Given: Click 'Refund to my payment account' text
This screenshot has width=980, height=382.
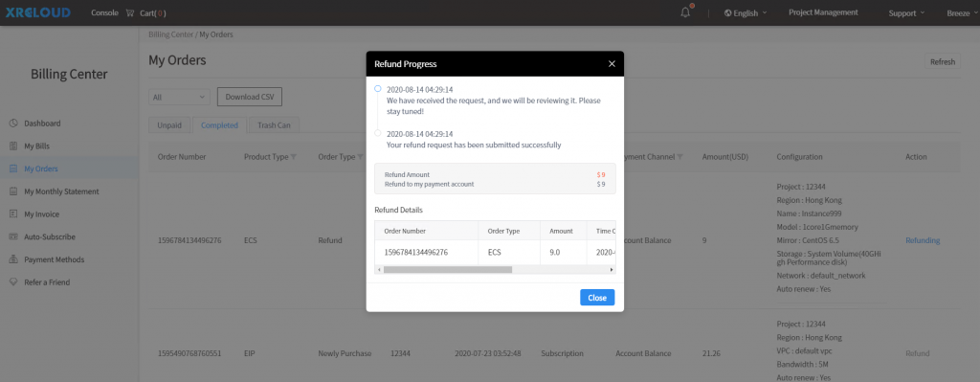Looking at the screenshot, I should pyautogui.click(x=429, y=185).
